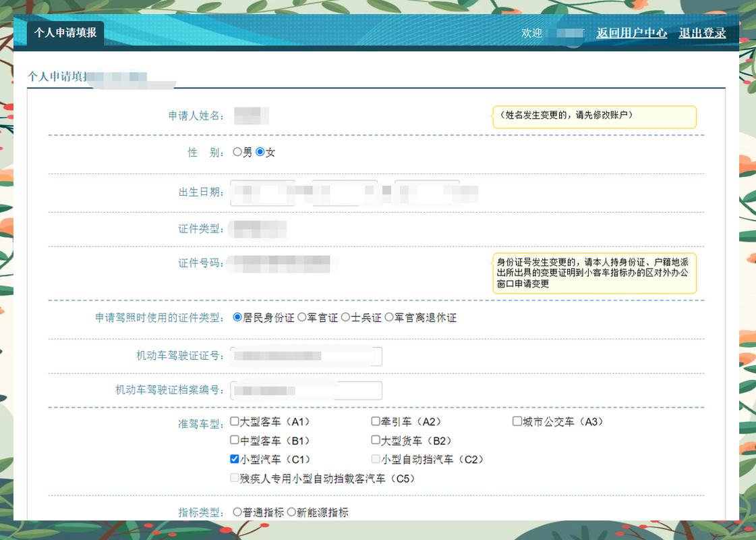Viewport: 756px width, 540px height.
Task: Click the 退出登录 logout link
Action: pos(703,32)
